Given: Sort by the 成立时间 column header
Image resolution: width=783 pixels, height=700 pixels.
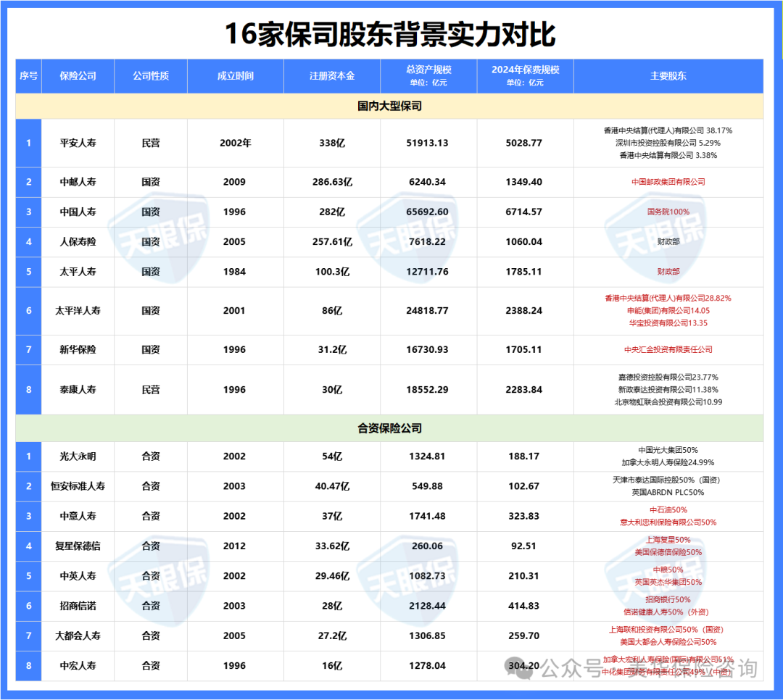Looking at the screenshot, I should click(234, 75).
